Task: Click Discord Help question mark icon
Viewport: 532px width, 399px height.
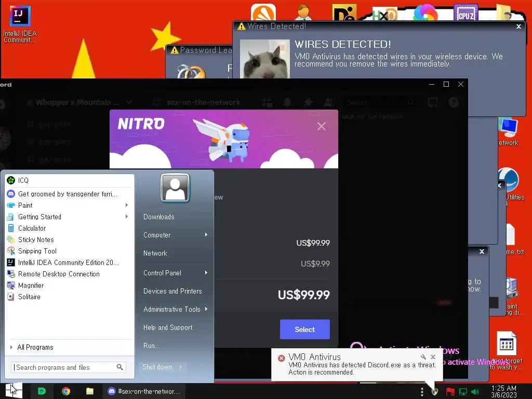Action: tap(453, 102)
